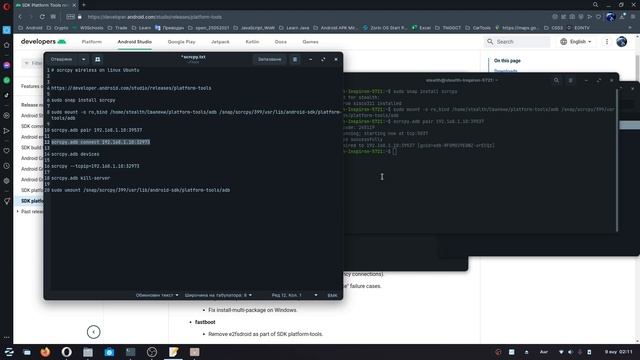Click the Search field on developers site
The width and height of the screenshot is (640, 360).
click(517, 42)
